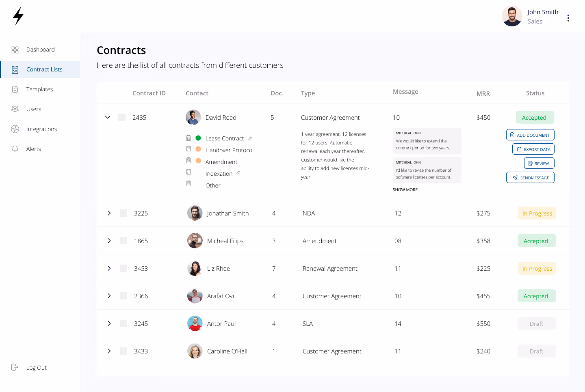Image resolution: width=585 pixels, height=392 pixels.
Task: Check the checkbox for contract 2485
Action: tap(122, 117)
